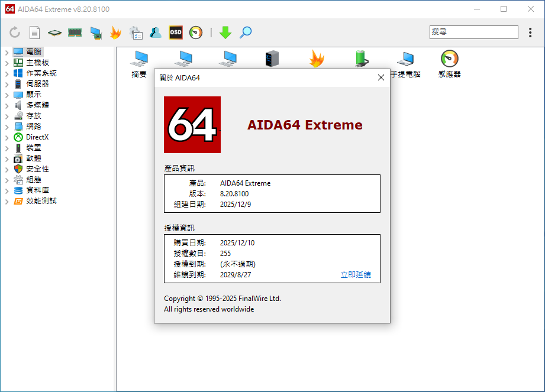Click the memory module toolbar icon

[75, 33]
